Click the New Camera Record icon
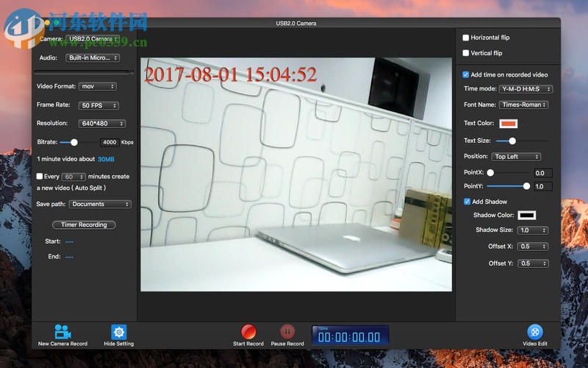The image size is (588, 368). point(62,332)
